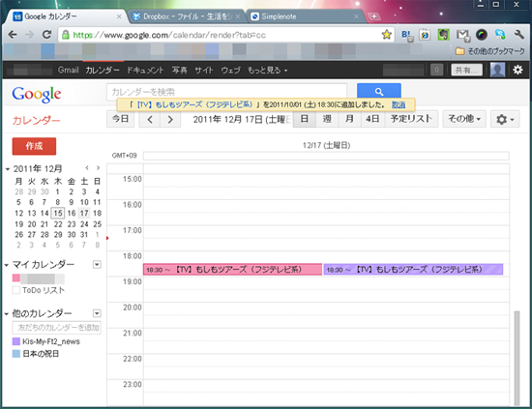Reload the page with the refresh icon
The image size is (532, 409).
(46, 35)
